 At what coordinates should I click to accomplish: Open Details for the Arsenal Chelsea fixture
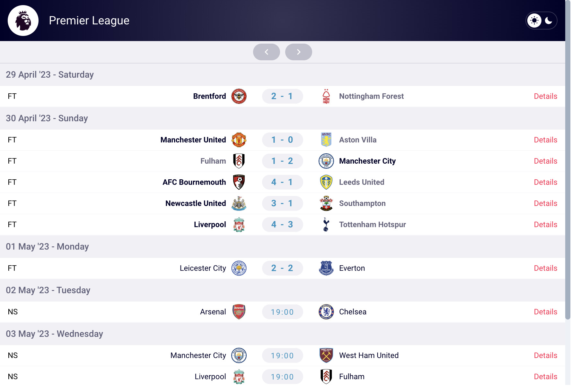(x=545, y=311)
